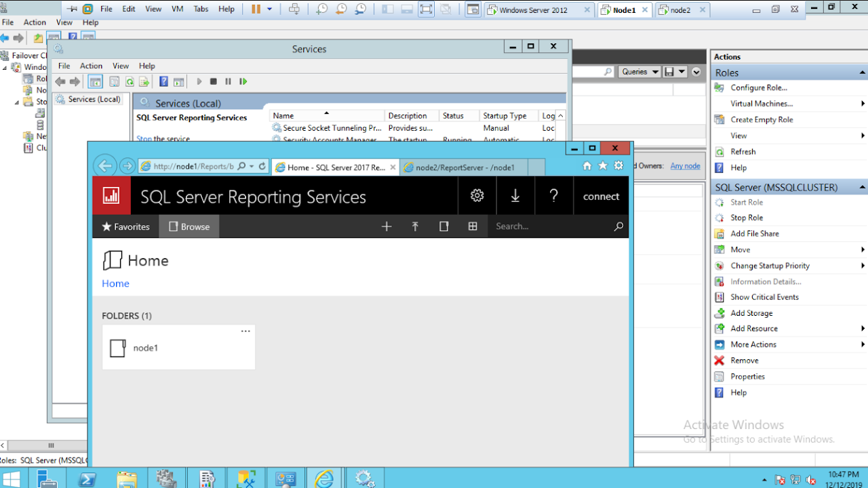868x488 pixels.
Task: Open Internet Explorer favorites star
Action: (603, 166)
